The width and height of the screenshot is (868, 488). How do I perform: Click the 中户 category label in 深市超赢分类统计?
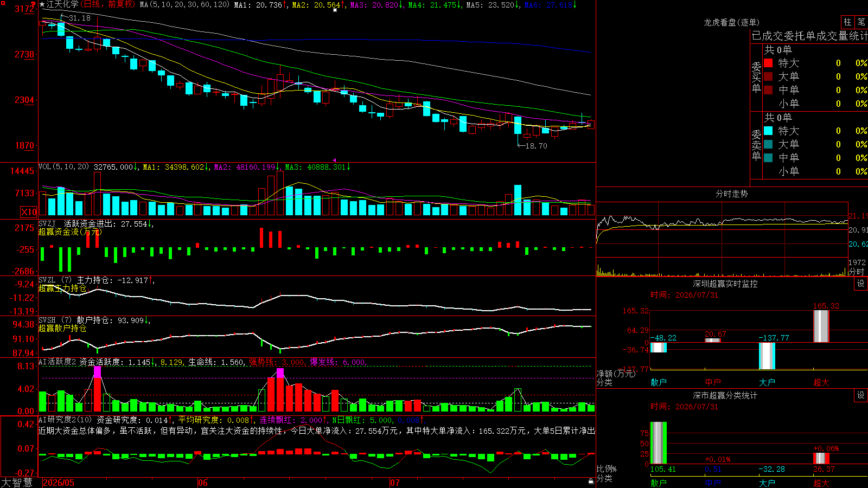point(713,483)
